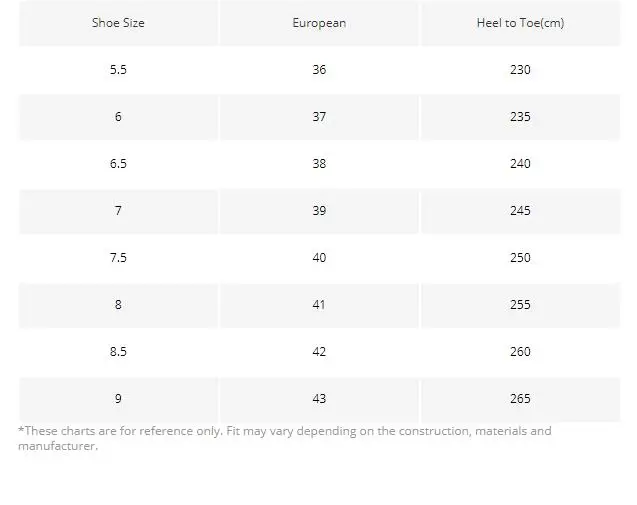The width and height of the screenshot is (637, 505).
Task: Click shoe size 6.5 cell
Action: click(x=118, y=164)
